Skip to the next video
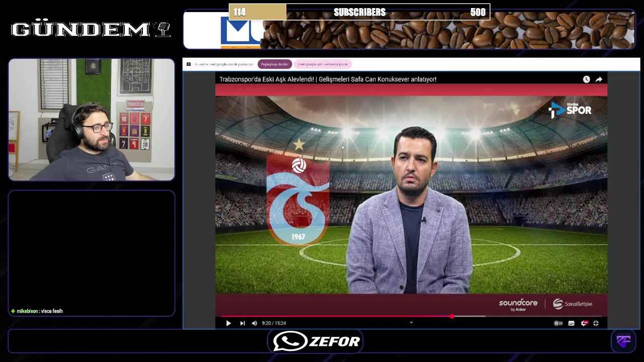This screenshot has width=644, height=362. click(x=242, y=323)
